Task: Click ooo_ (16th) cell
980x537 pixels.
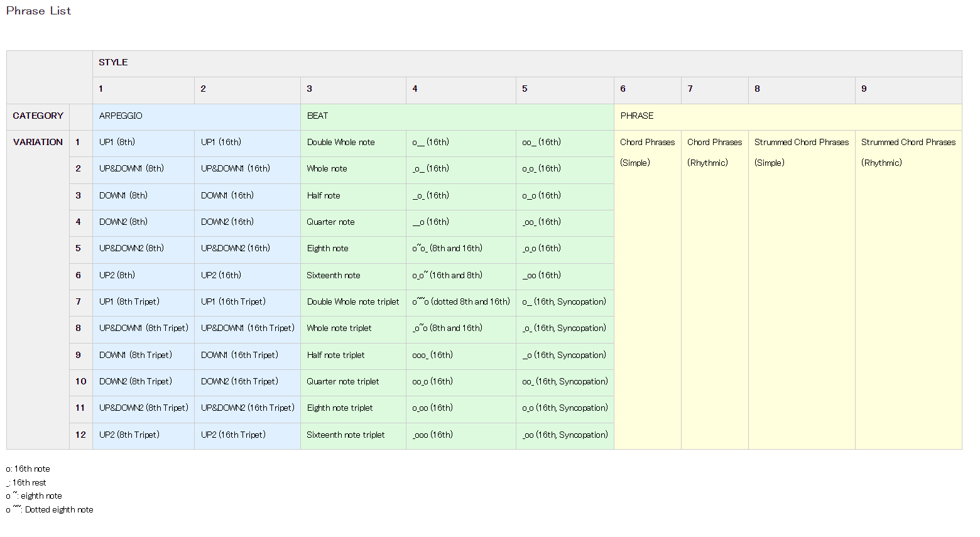Action: tap(461, 356)
